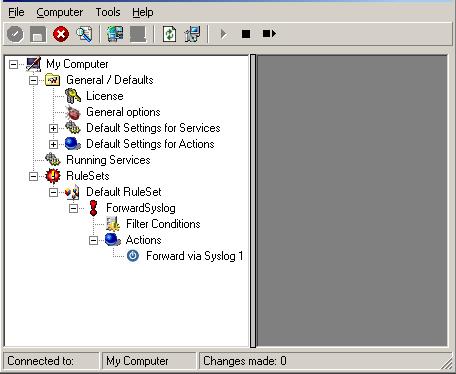Click the vertical splitter between the panes

[253, 201]
